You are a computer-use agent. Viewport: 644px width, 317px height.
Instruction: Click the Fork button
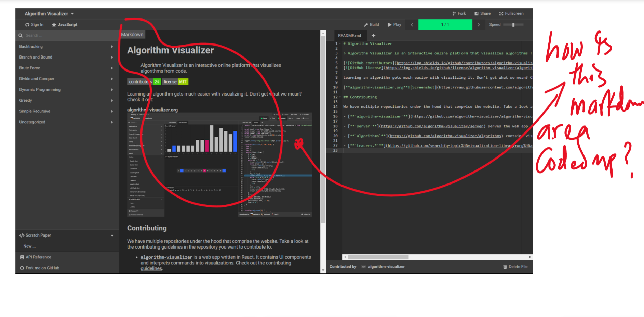459,14
